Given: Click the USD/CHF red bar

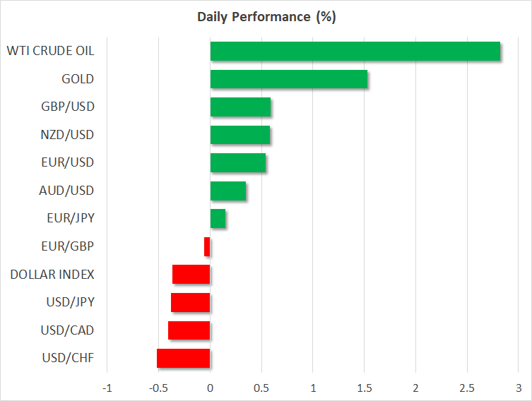Looking at the screenshot, I should [x=184, y=358].
